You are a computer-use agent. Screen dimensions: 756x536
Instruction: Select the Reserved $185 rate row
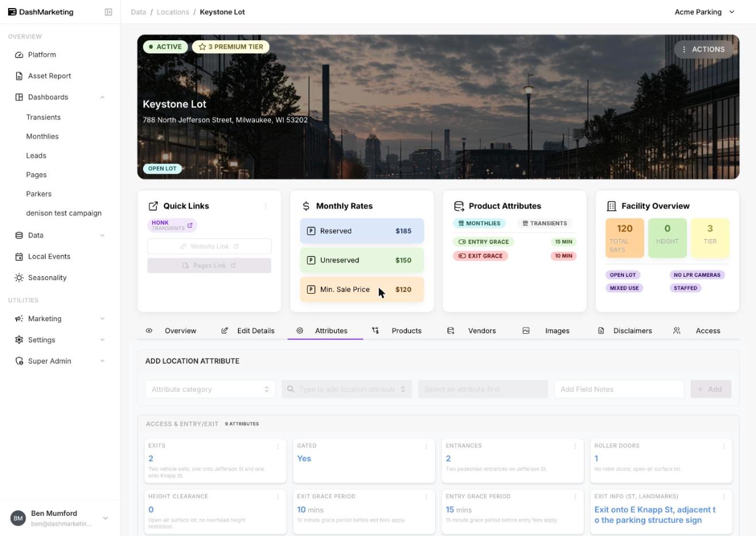[x=362, y=231]
